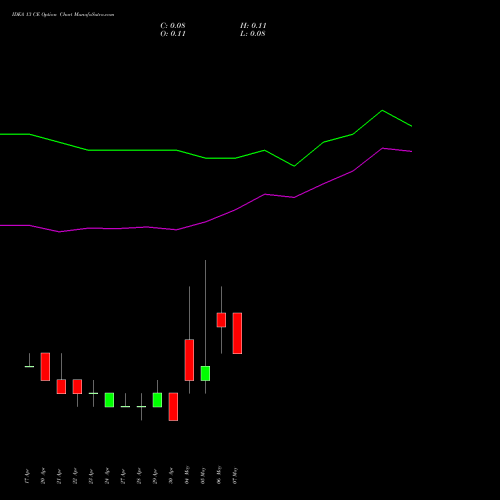
Task: Click the high value H: 0.11
Action: click(x=253, y=26)
